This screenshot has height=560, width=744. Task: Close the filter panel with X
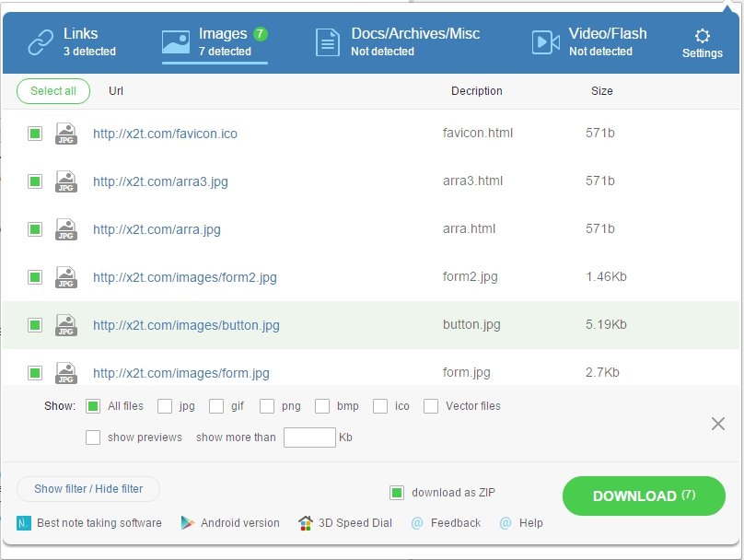[718, 424]
